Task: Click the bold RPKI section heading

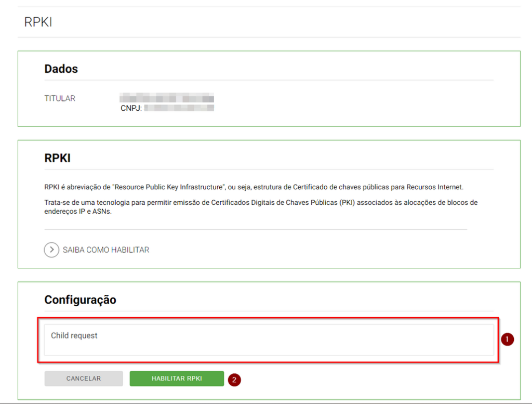Action: 57,158
